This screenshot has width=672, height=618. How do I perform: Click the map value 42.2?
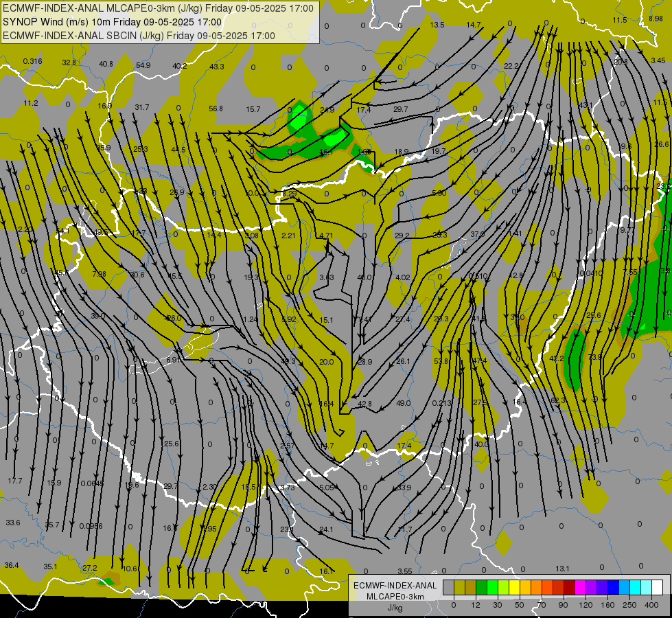point(556,358)
